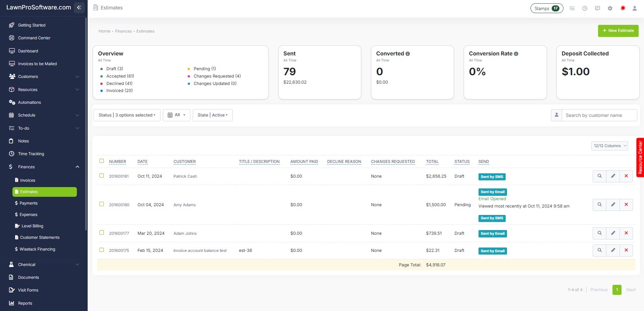
Task: Toggle the select-all checkbox in table header
Action: tap(102, 161)
